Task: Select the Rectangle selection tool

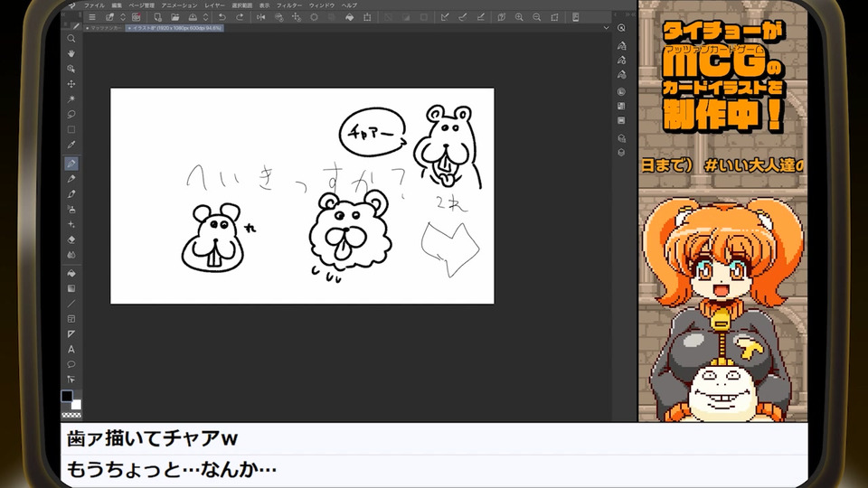Action: click(x=71, y=129)
